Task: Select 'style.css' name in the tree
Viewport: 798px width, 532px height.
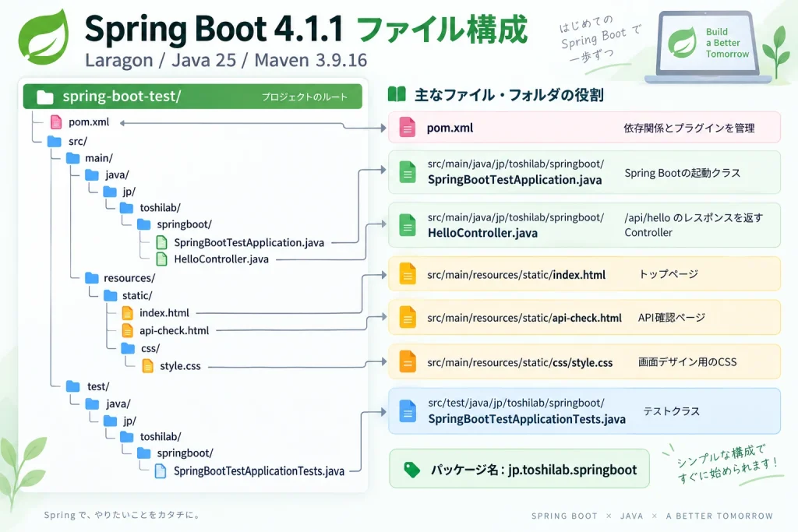Action: (180, 365)
